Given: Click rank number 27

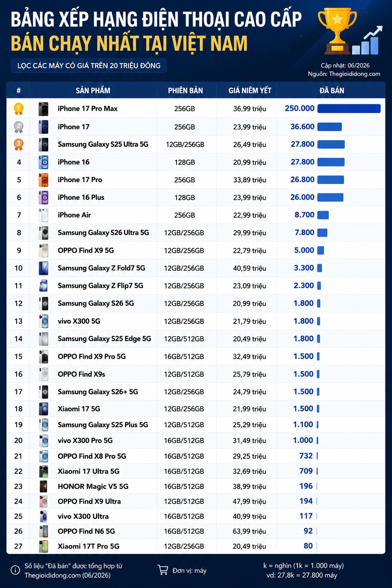Looking at the screenshot, I should coord(18,546).
